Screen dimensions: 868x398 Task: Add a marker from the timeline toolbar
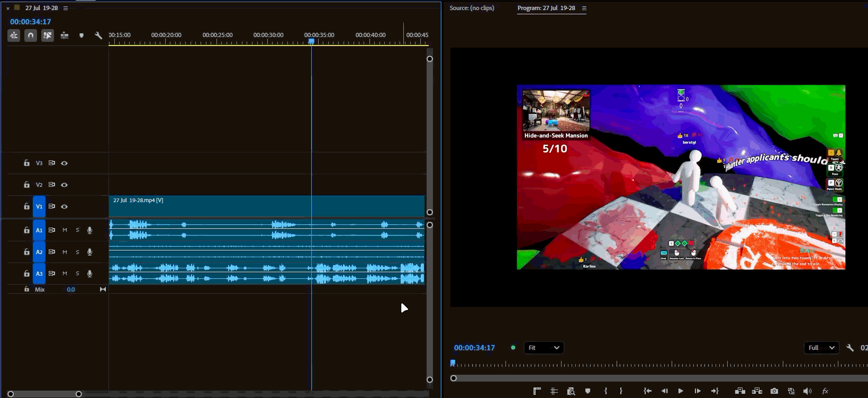[82, 35]
